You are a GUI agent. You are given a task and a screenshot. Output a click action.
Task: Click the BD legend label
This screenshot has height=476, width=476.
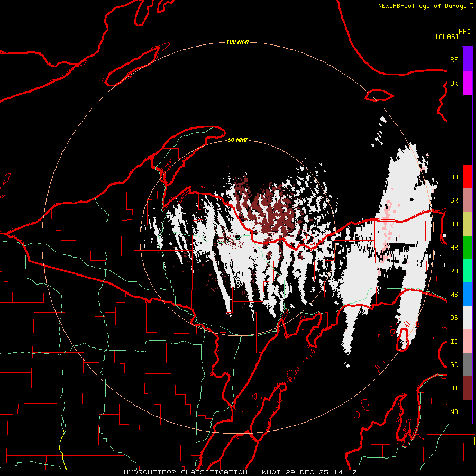(454, 224)
